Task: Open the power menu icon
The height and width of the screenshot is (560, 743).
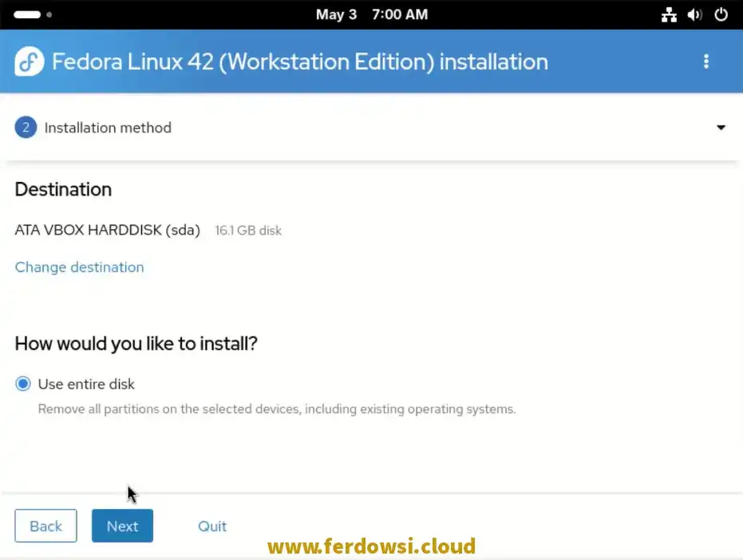Action: pos(721,14)
